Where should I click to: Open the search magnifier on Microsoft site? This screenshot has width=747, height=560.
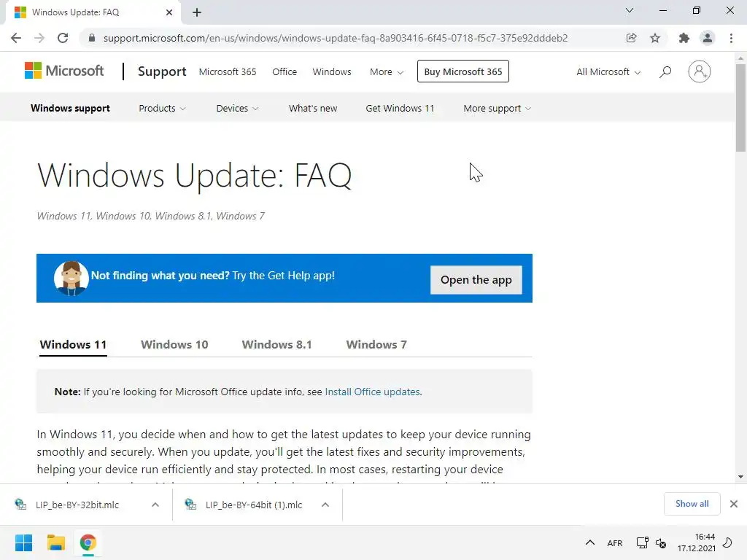[665, 72]
